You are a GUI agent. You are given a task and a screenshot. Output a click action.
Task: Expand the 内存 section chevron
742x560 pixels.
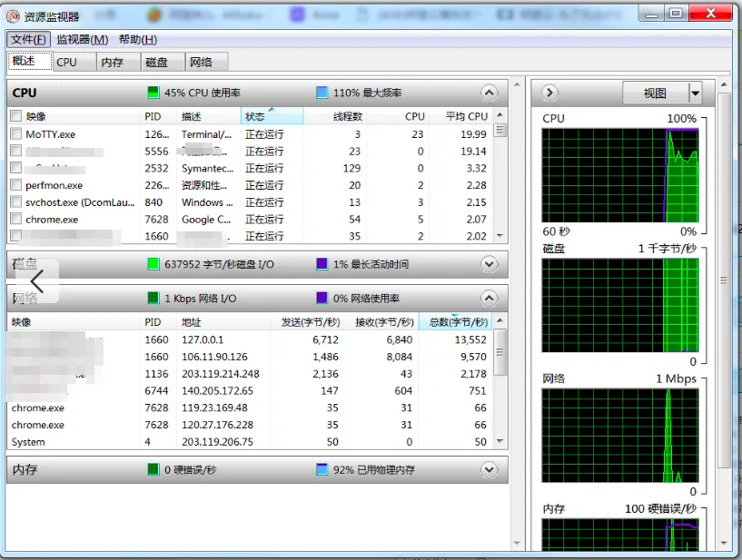(490, 469)
